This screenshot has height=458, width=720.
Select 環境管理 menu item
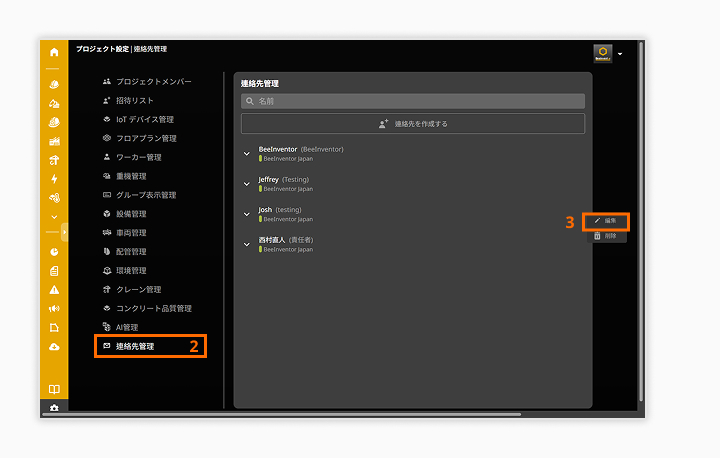coord(124,271)
